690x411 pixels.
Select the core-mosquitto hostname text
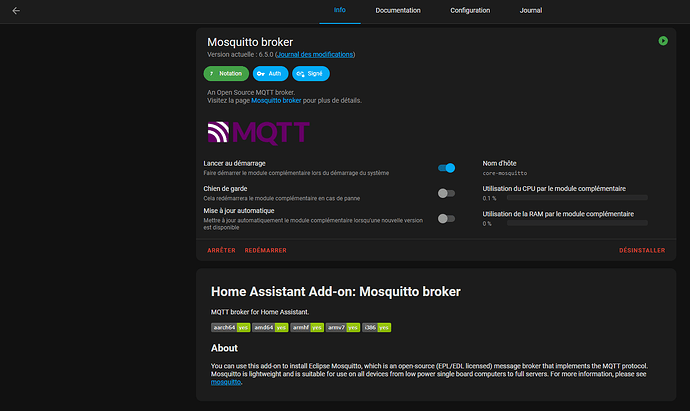point(505,173)
